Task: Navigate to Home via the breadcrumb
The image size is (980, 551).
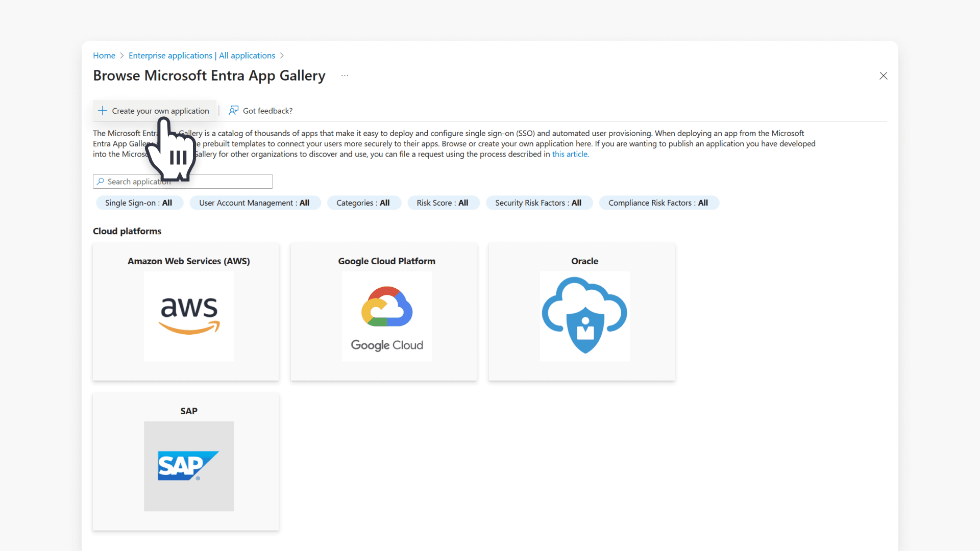Action: (104, 56)
